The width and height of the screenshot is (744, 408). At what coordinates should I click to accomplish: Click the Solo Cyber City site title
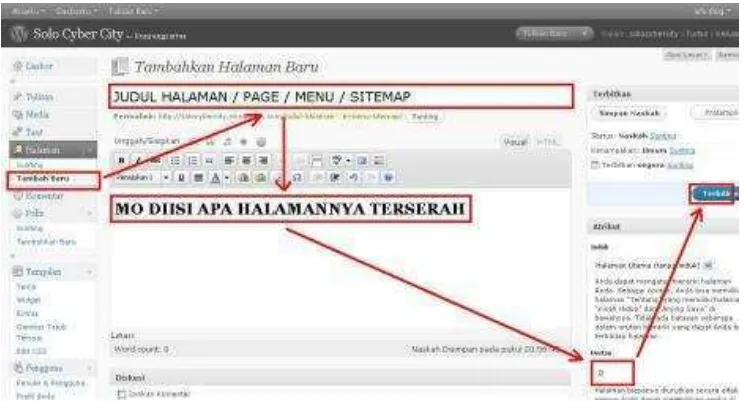(78, 34)
